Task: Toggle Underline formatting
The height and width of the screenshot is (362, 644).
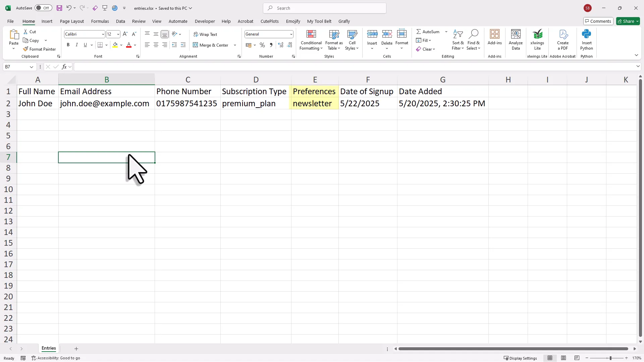Action: pos(85,45)
